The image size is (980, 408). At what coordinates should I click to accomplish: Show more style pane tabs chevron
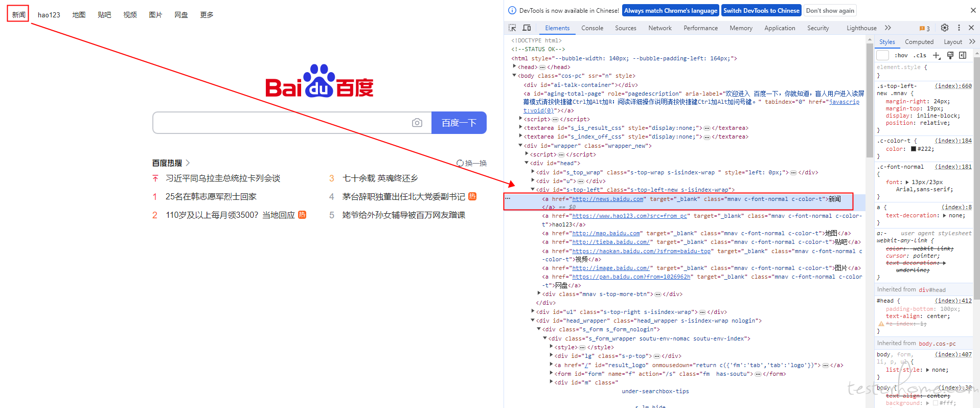(x=972, y=41)
